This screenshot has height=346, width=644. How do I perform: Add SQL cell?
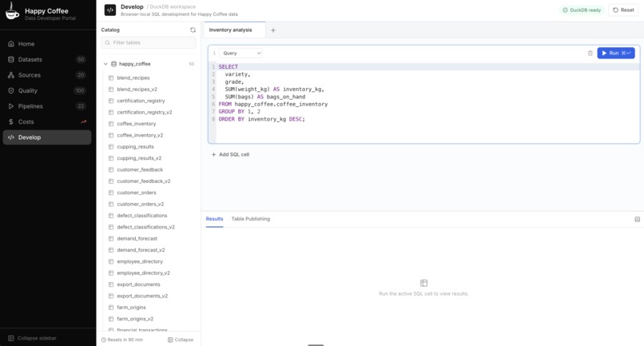pos(230,155)
